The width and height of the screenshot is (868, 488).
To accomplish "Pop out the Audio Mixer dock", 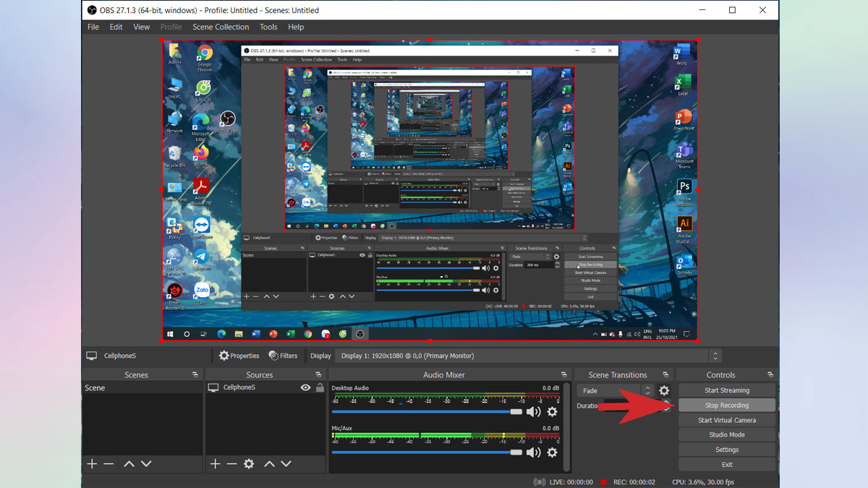I will 564,374.
